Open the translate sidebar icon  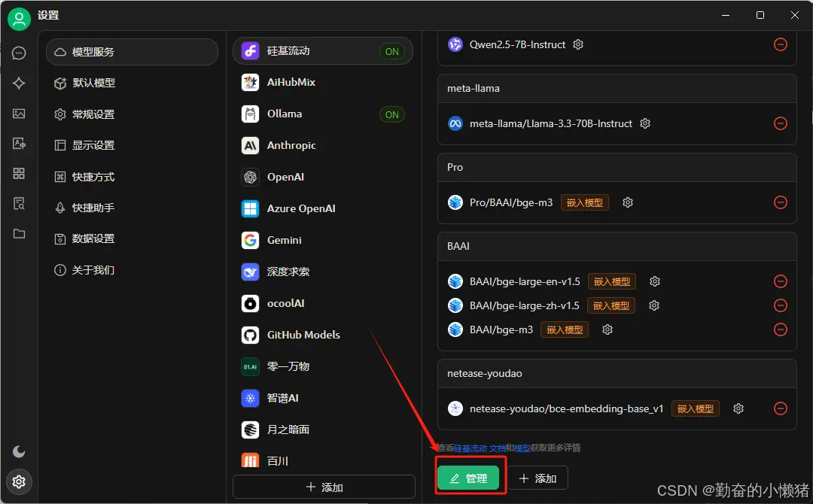point(19,144)
